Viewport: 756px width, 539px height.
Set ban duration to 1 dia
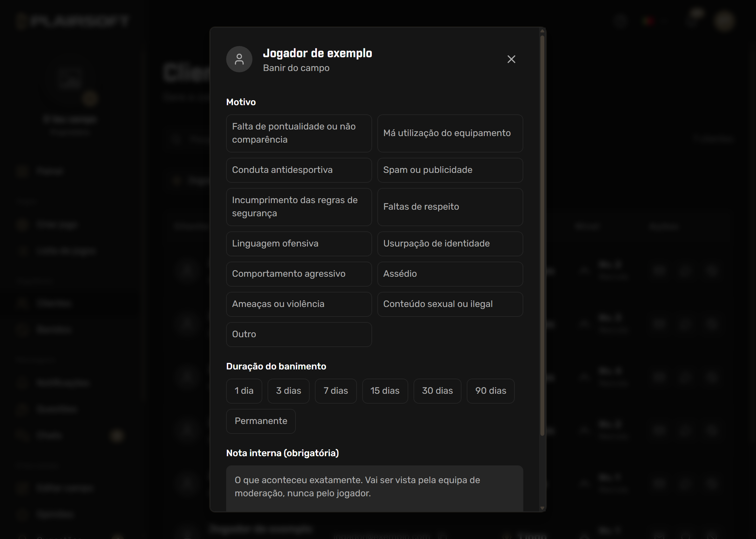click(x=244, y=391)
